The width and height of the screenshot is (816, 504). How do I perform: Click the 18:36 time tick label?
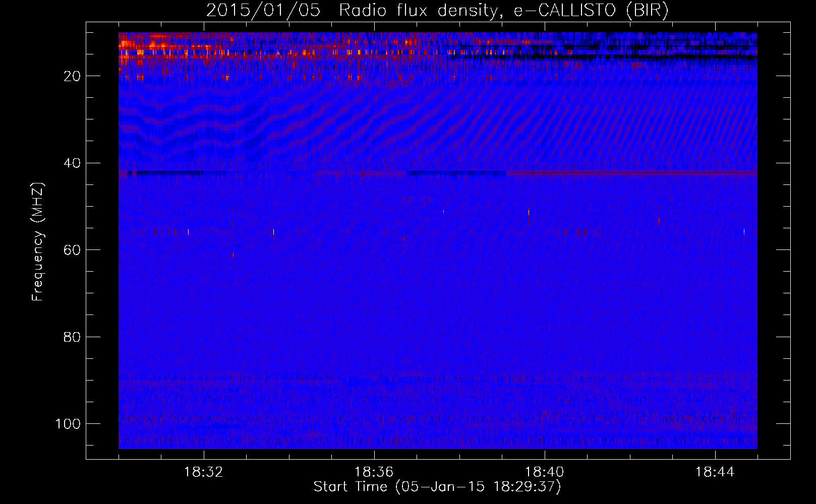[x=374, y=472]
